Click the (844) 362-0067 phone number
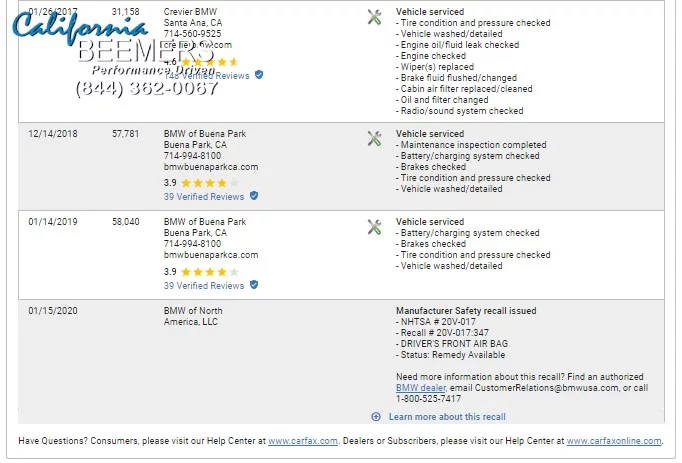The height and width of the screenshot is (463, 682). tap(146, 88)
